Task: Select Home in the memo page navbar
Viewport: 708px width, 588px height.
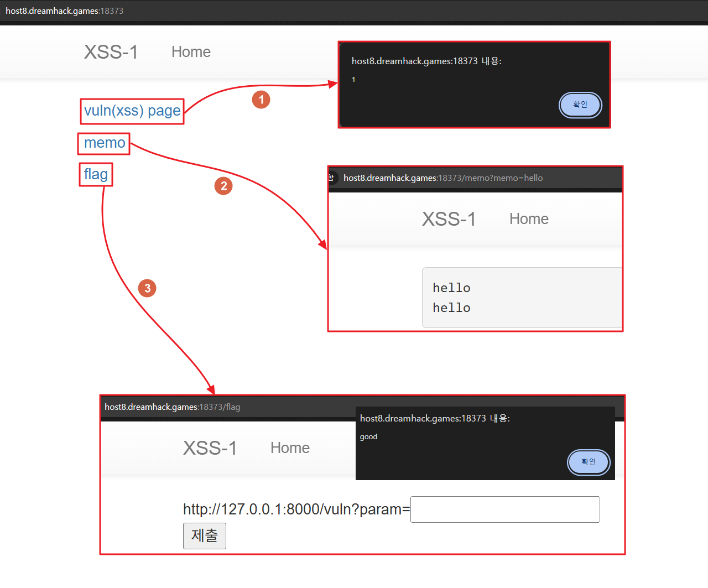Action: 529,219
